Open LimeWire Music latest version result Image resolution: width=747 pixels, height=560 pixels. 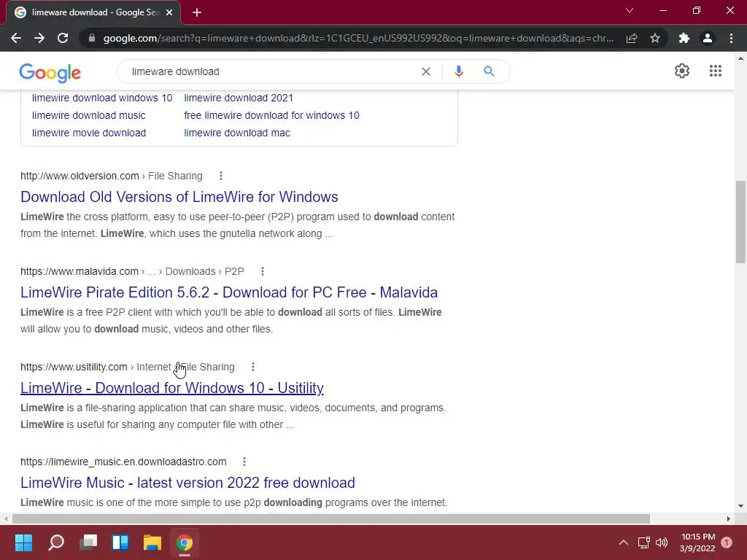(187, 483)
